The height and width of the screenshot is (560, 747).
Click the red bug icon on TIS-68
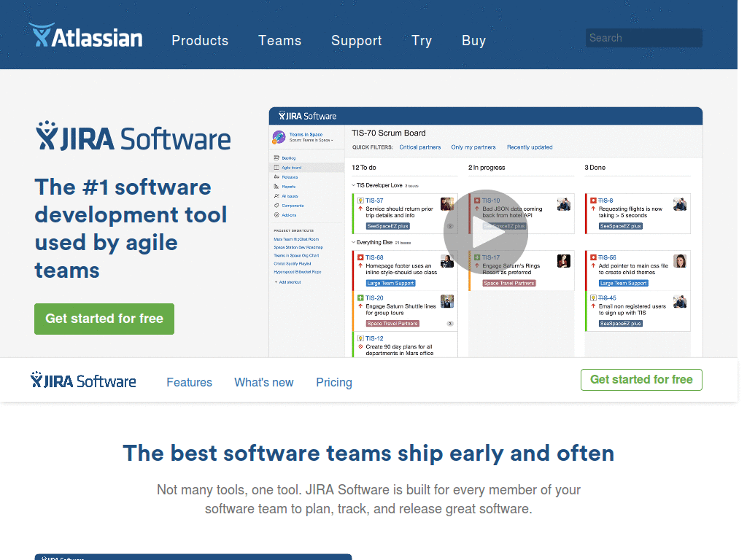[360, 257]
